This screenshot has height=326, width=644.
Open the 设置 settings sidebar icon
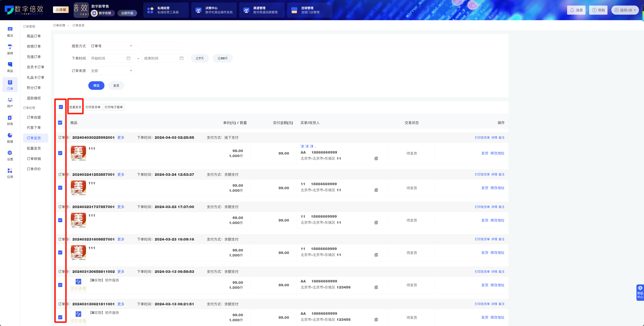pos(10,155)
